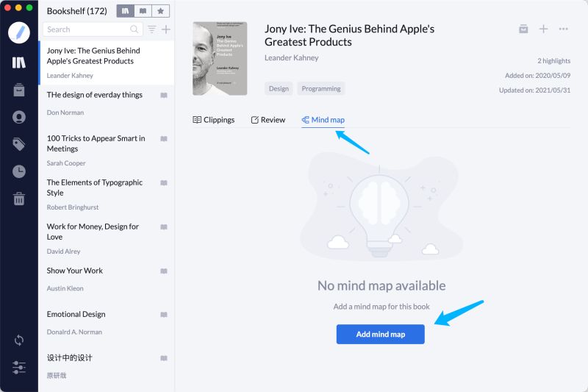This screenshot has width=588, height=392.
Task: Open the recent clock sidebar icon
Action: click(19, 171)
